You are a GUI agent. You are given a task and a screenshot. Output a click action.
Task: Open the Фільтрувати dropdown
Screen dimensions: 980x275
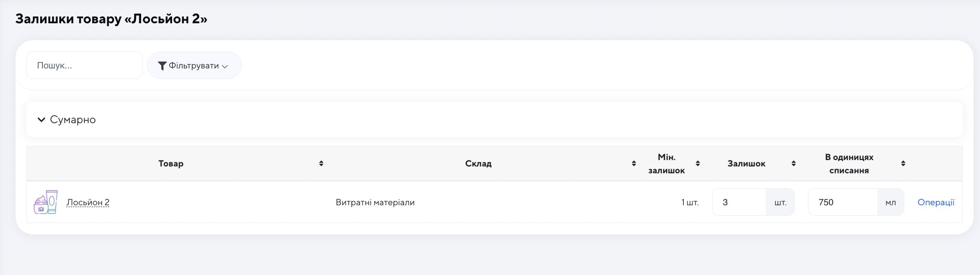click(194, 66)
